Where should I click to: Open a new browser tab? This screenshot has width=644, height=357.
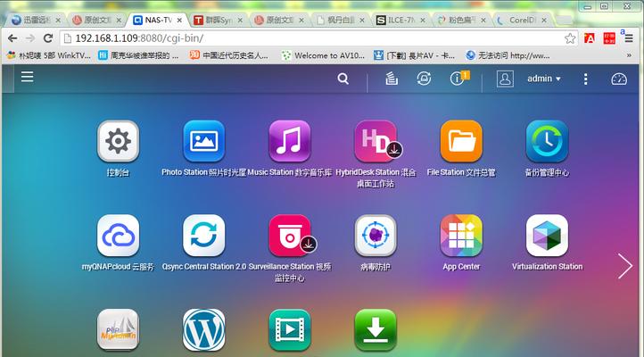tap(565, 20)
